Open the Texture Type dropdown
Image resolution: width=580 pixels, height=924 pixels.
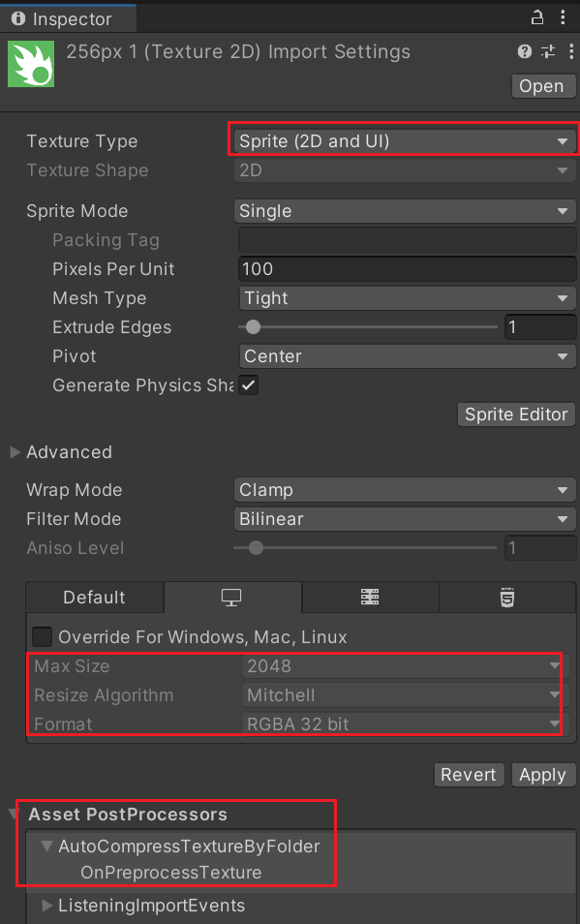[405, 141]
